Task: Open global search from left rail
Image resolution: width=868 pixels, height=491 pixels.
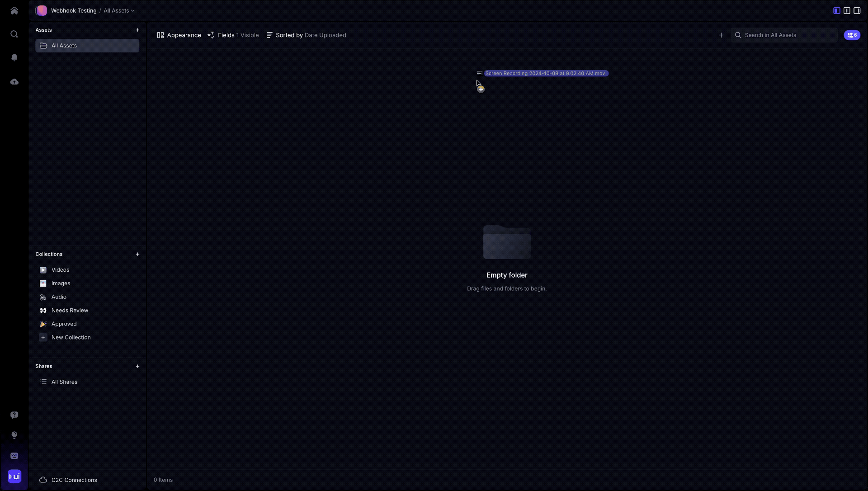Action: [14, 34]
